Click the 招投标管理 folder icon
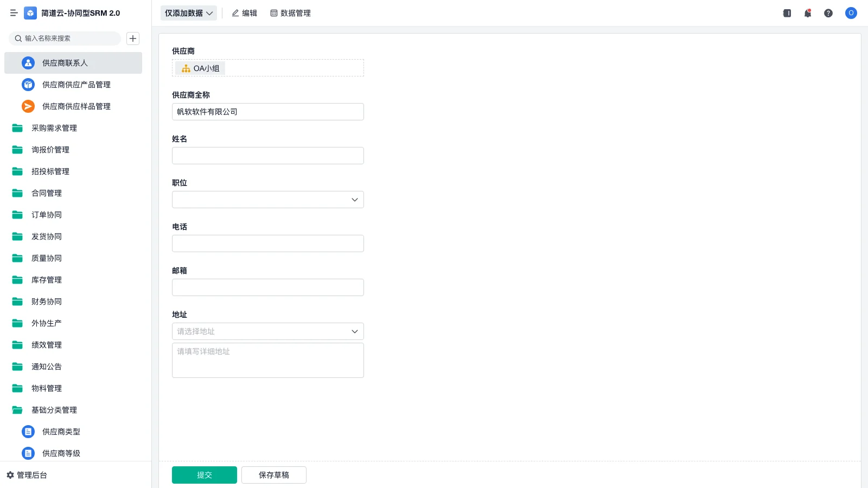The height and width of the screenshot is (488, 868). [x=17, y=171]
